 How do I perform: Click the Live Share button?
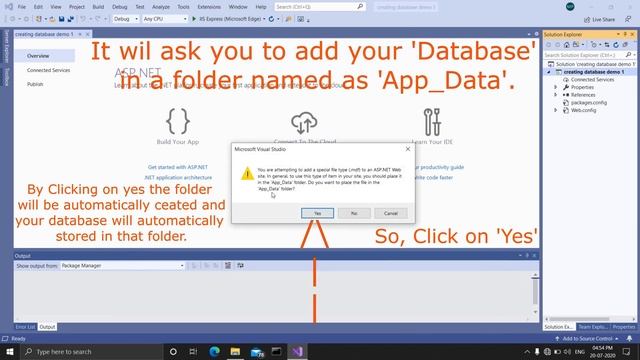pyautogui.click(x=599, y=20)
